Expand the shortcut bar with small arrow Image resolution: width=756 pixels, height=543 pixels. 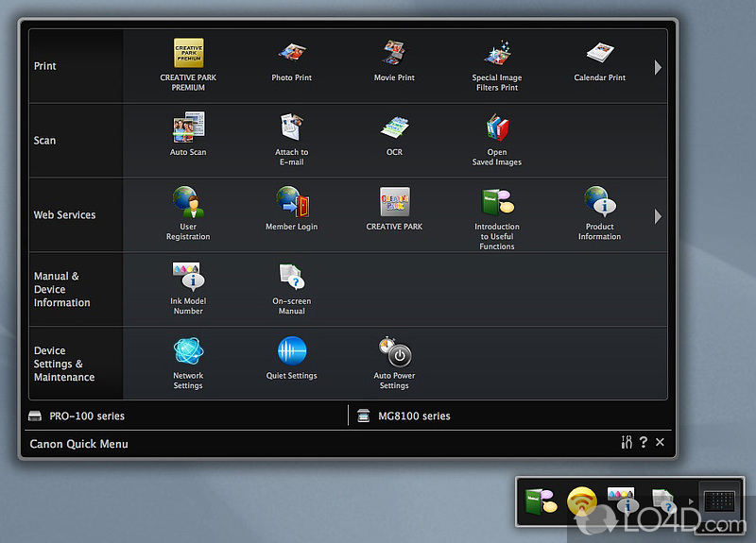(x=691, y=501)
